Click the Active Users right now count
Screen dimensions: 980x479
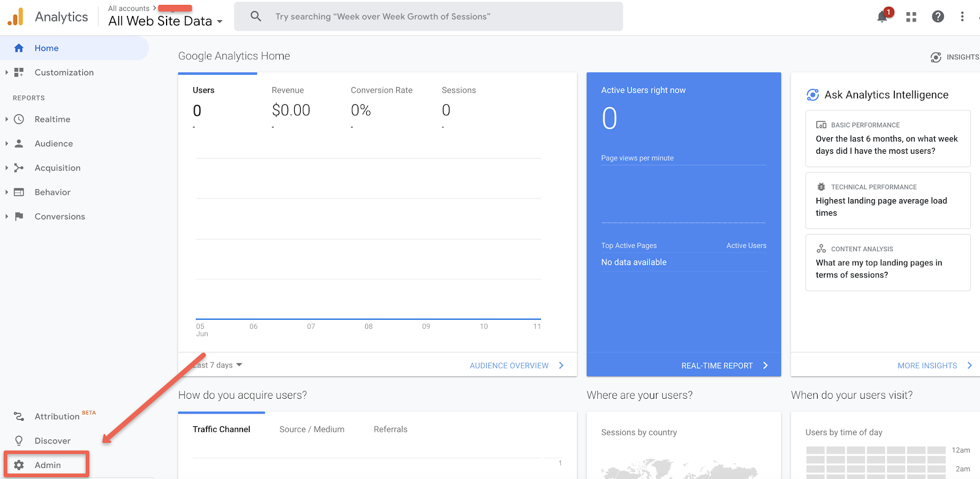click(609, 118)
